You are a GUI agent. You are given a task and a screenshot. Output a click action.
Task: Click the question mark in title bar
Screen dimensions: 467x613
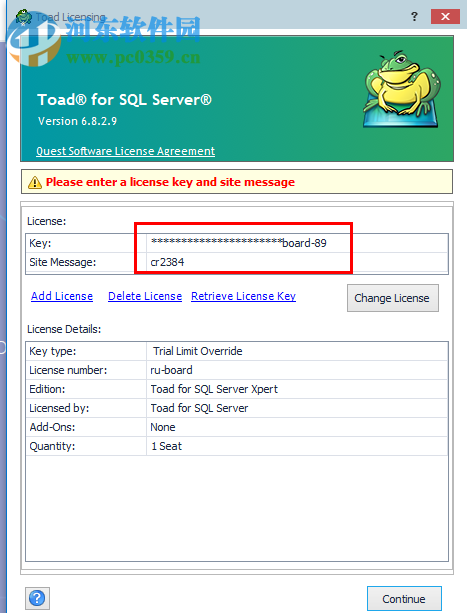(414, 16)
